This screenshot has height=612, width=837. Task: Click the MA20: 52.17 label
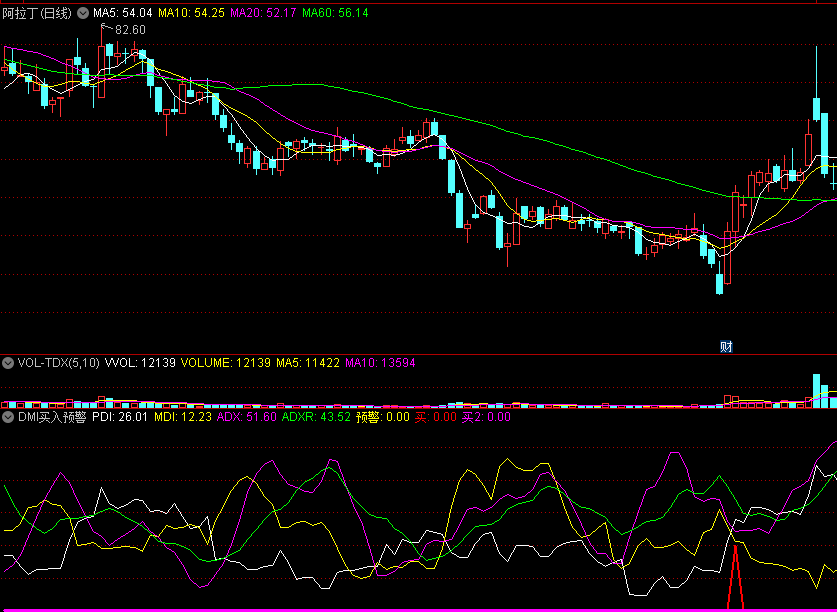click(263, 13)
